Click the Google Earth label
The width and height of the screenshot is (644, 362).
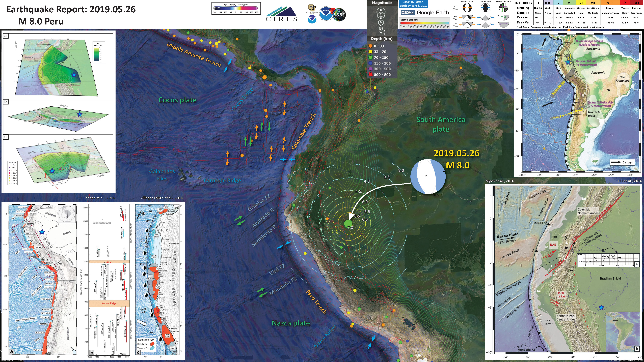click(x=433, y=13)
